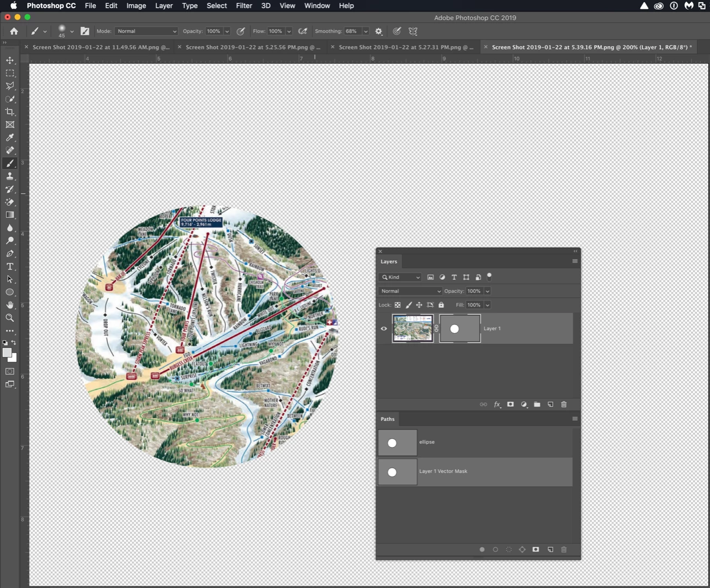Create new group in Layers panel

point(537,405)
